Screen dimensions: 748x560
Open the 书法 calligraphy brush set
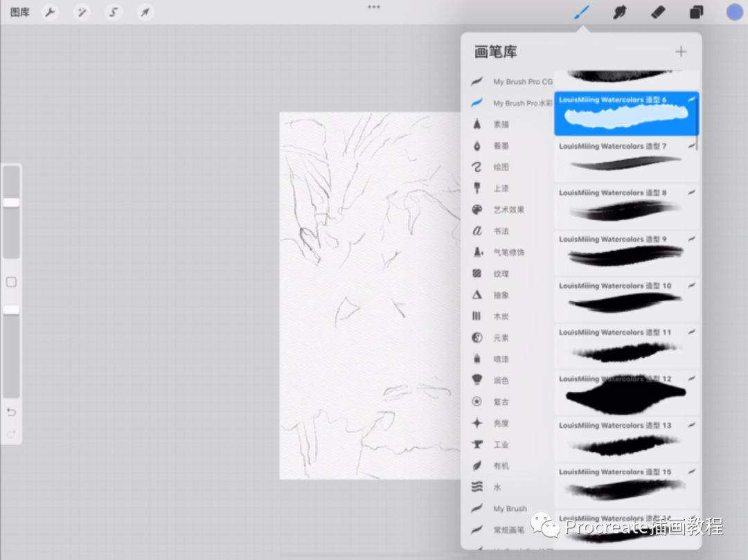tap(490, 231)
